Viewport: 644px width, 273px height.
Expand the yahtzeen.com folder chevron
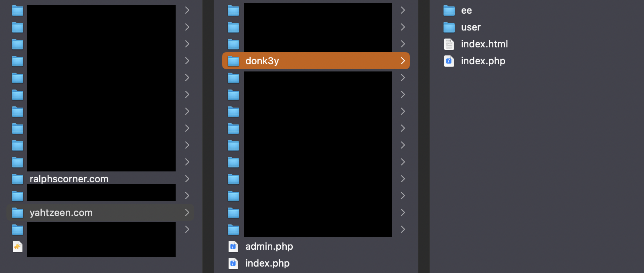tap(187, 213)
